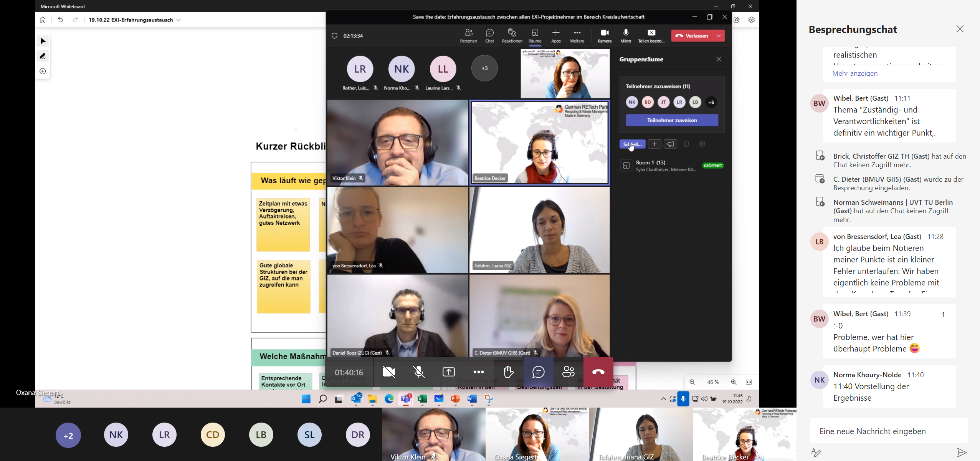Click the reaction count on Wibel 11:39 message
Viewport: 980px width, 461px height.
pos(937,314)
